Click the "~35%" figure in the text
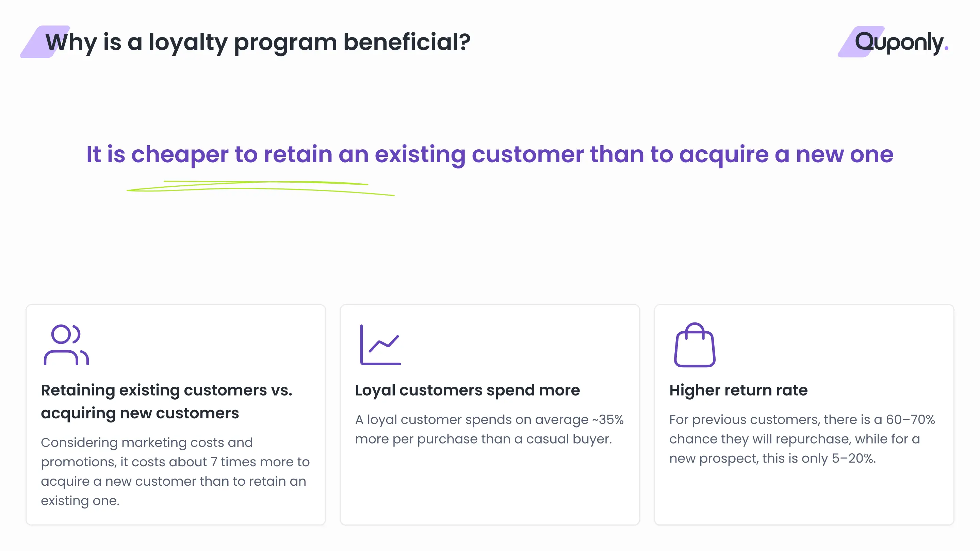 coord(607,419)
